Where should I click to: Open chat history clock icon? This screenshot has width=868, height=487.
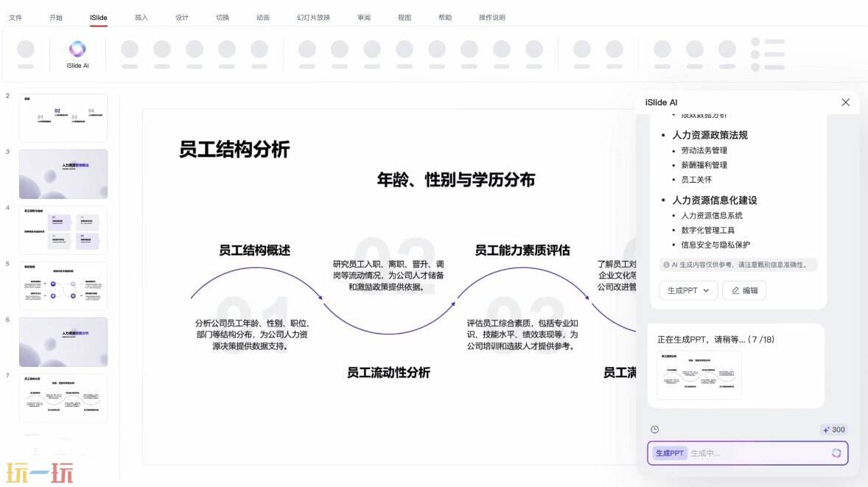654,430
